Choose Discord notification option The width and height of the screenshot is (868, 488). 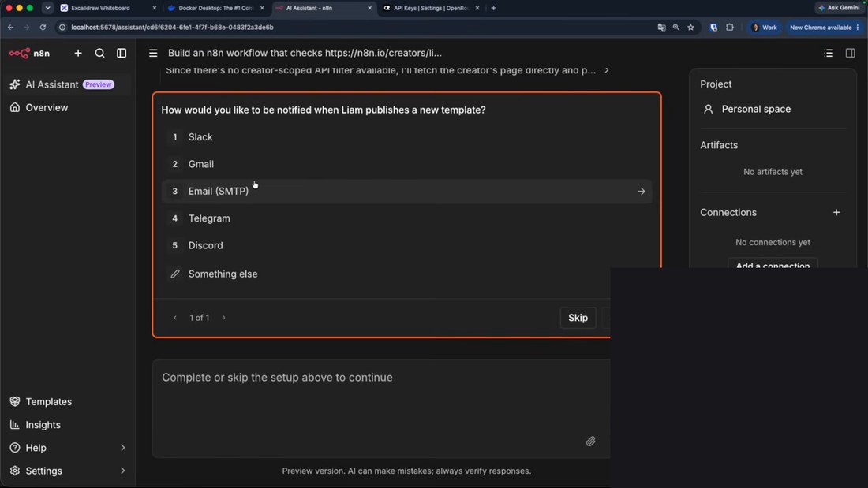point(406,245)
